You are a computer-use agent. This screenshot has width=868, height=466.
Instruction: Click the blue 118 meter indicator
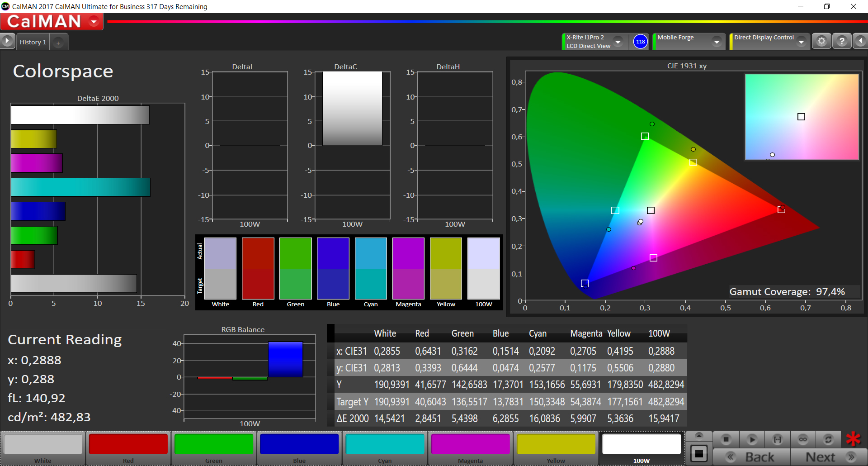click(x=641, y=42)
